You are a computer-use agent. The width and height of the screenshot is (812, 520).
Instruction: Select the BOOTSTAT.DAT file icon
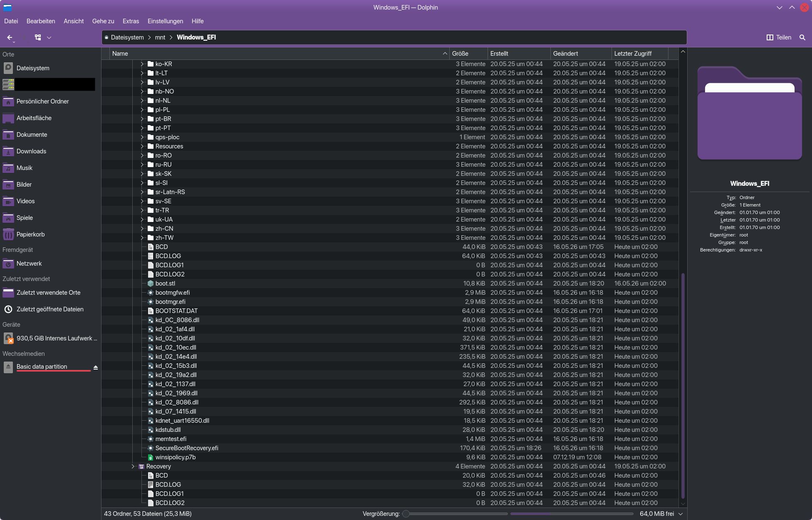pyautogui.click(x=151, y=311)
